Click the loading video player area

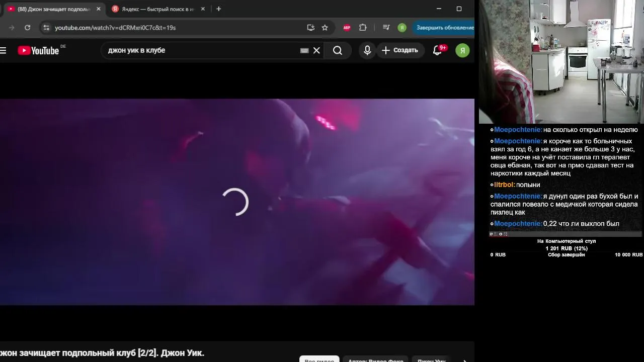coord(236,202)
